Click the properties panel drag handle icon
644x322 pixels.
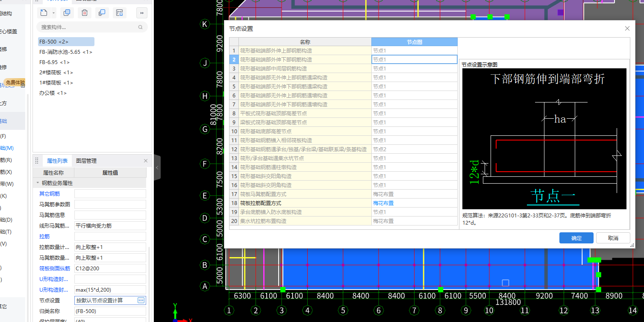(x=37, y=161)
